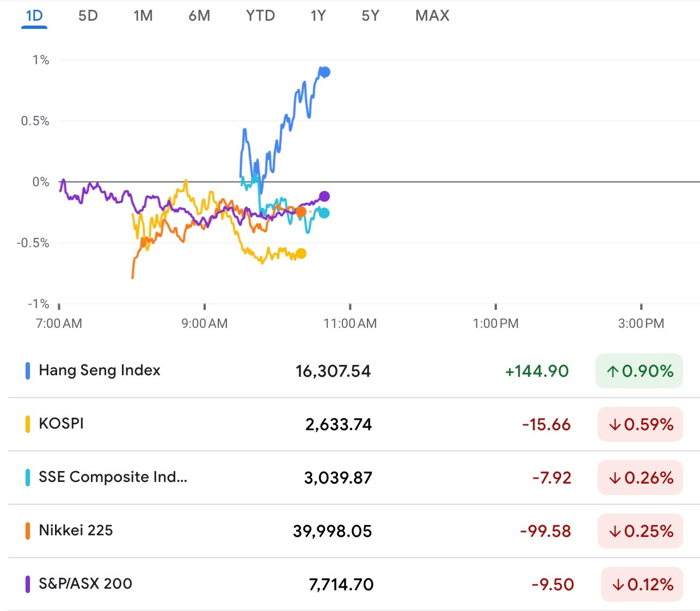This screenshot has height=611, width=700.
Task: Switch to the 1M time range
Action: click(x=143, y=15)
